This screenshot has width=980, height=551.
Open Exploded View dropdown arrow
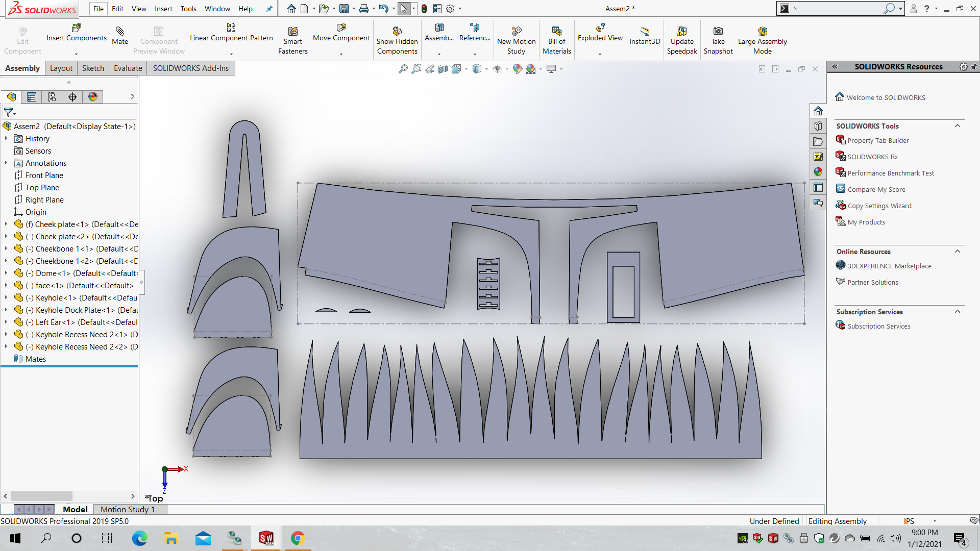point(600,54)
